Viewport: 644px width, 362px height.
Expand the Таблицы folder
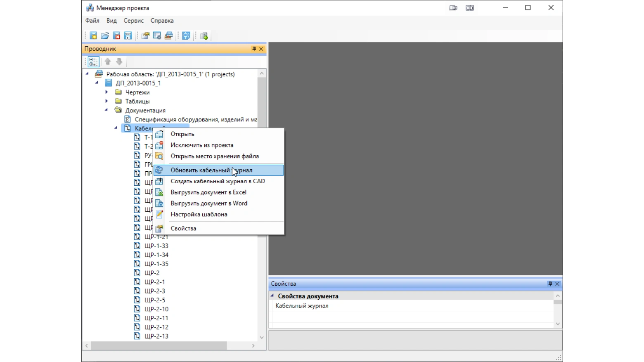pyautogui.click(x=107, y=101)
